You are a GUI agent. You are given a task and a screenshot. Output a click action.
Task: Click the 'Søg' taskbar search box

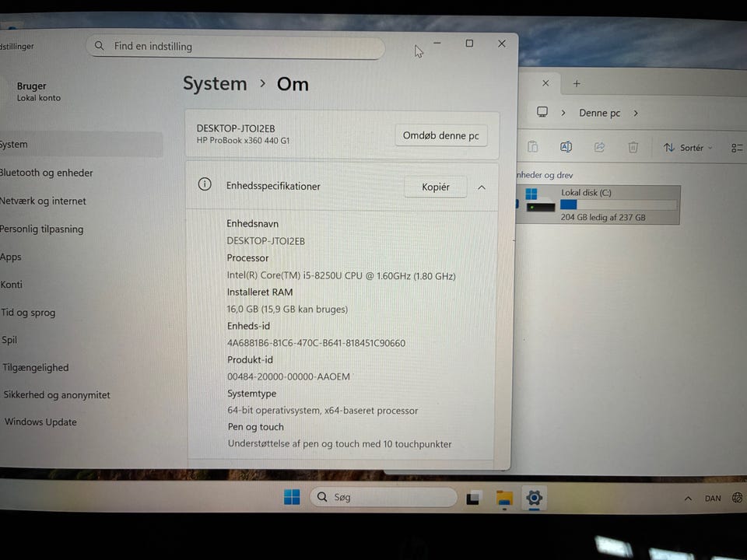tap(384, 497)
